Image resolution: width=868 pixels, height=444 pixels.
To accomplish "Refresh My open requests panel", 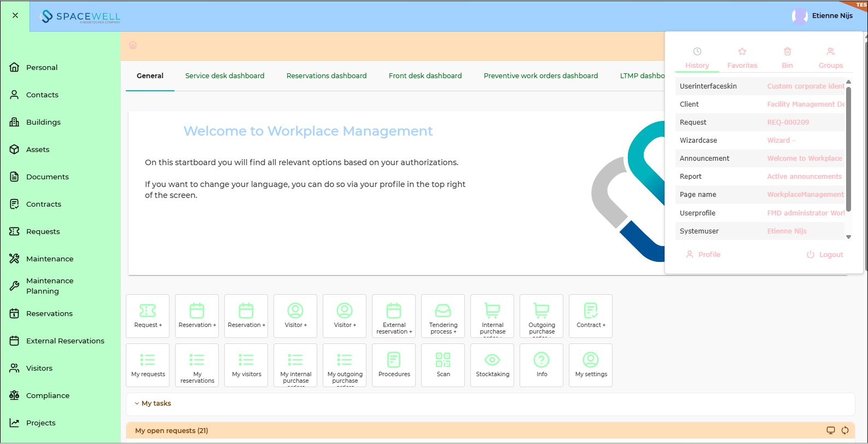I will 845,430.
